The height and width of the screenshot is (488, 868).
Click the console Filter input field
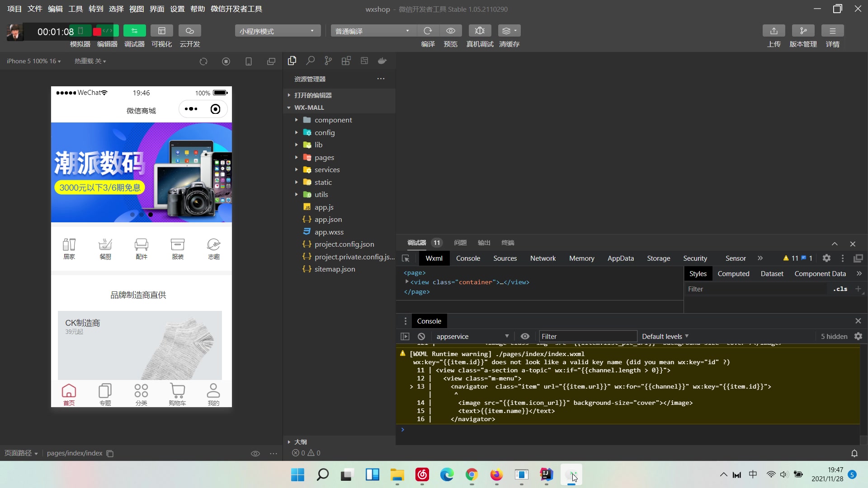pyautogui.click(x=588, y=336)
